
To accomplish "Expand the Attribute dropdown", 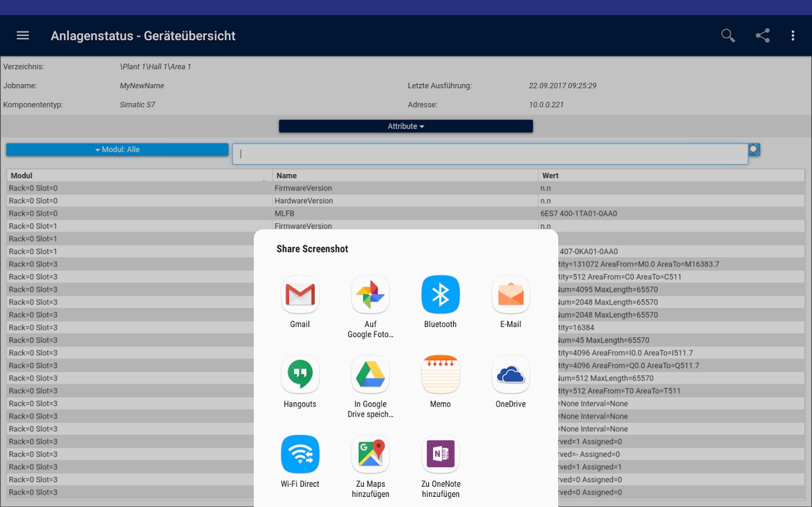I will 405,126.
